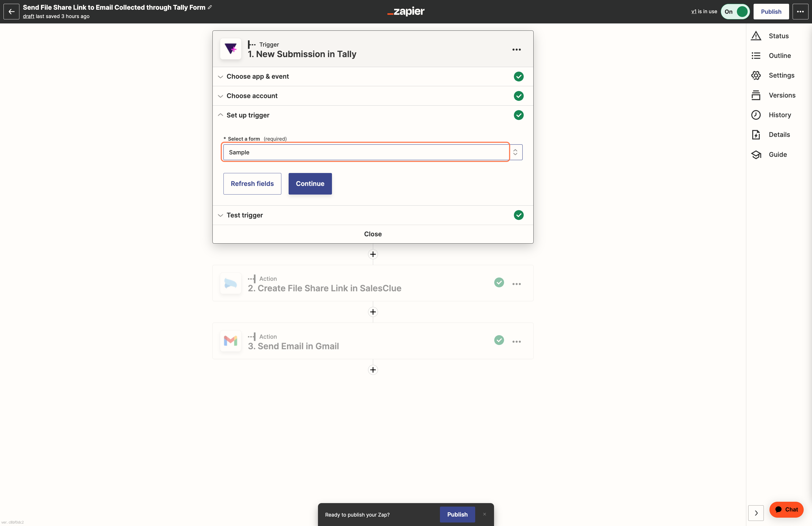Click the Continue button
The width and height of the screenshot is (812, 526).
[310, 184]
